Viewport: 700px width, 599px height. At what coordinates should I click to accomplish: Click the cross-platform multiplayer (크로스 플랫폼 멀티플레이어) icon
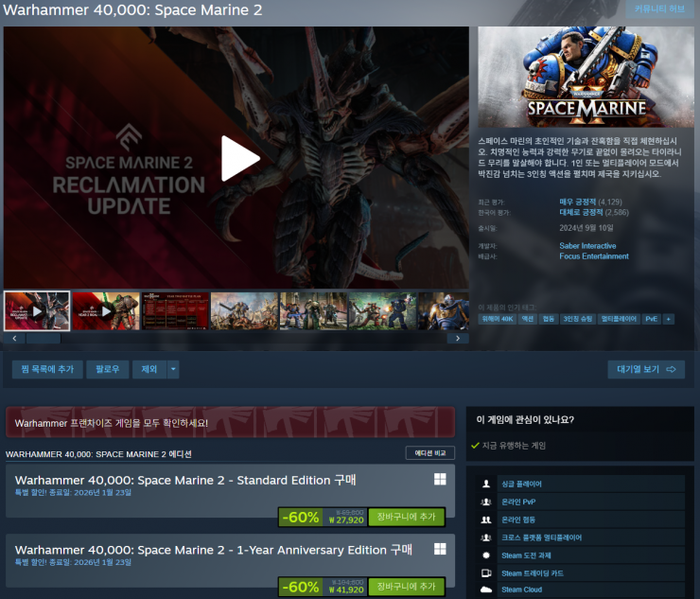pyautogui.click(x=486, y=537)
